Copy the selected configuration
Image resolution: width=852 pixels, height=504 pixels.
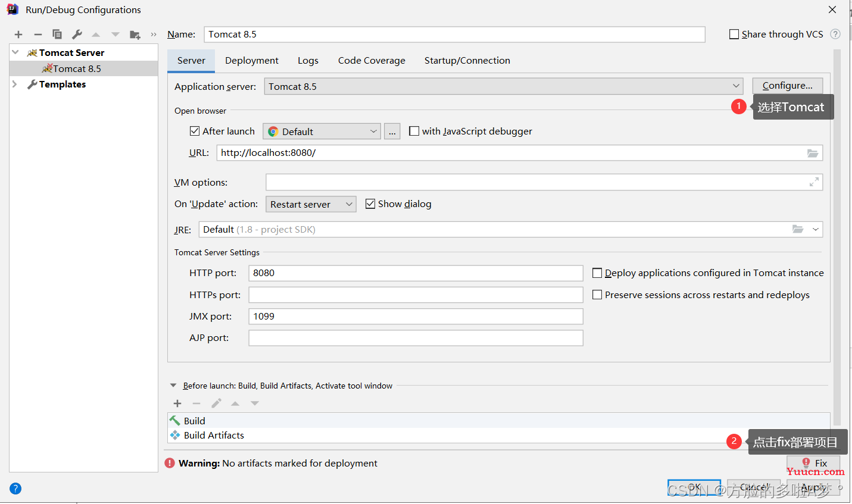57,35
